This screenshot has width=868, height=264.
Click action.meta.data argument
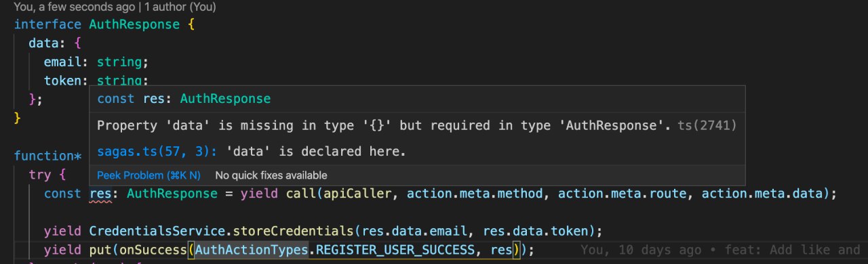pyautogui.click(x=762, y=194)
